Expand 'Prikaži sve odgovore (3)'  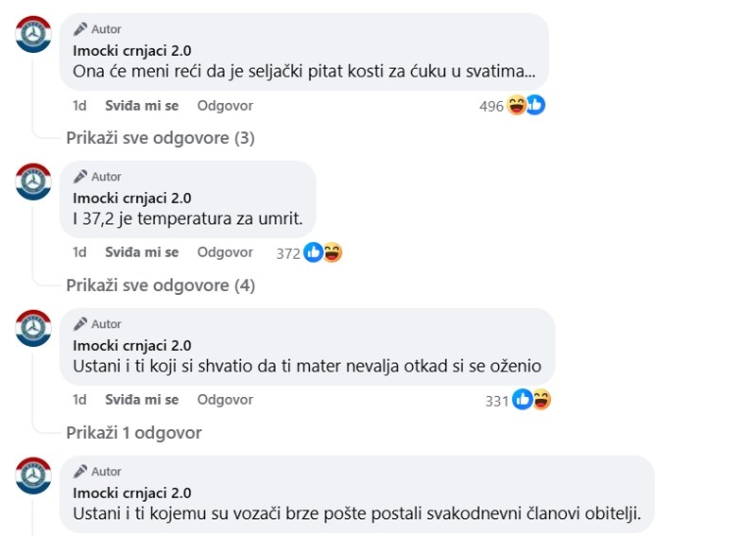161,138
